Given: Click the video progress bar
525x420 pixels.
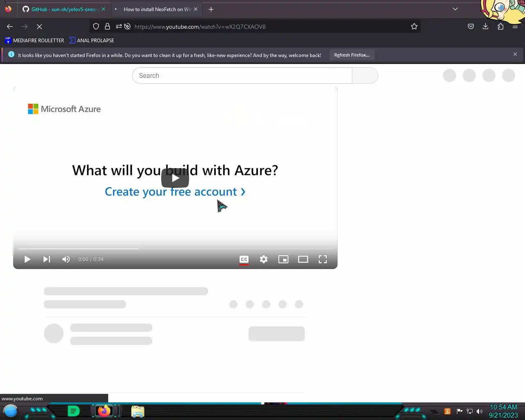Looking at the screenshot, I should (175, 249).
